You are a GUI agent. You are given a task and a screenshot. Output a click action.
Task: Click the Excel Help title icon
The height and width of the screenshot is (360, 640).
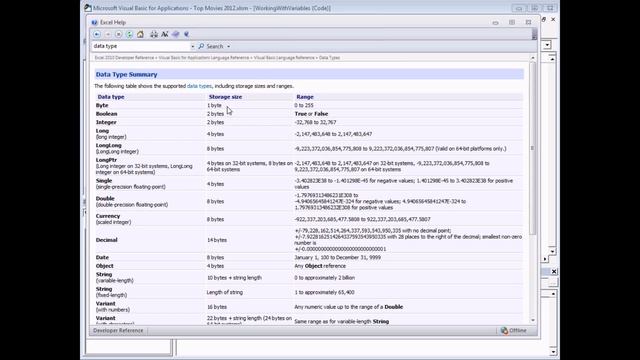point(95,22)
